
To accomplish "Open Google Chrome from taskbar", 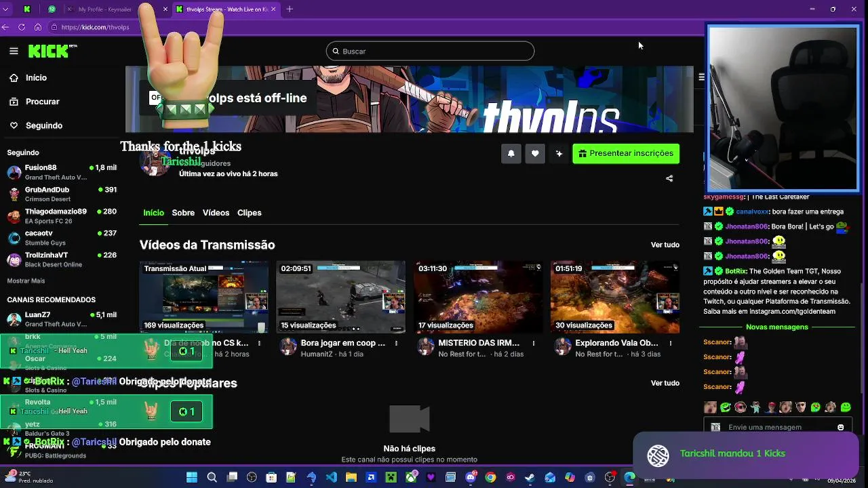I will click(x=490, y=477).
